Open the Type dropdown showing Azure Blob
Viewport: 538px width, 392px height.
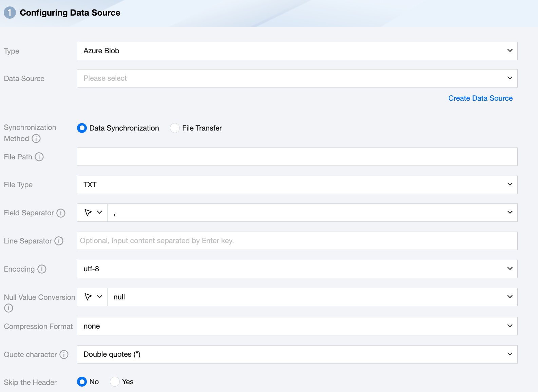tap(297, 51)
